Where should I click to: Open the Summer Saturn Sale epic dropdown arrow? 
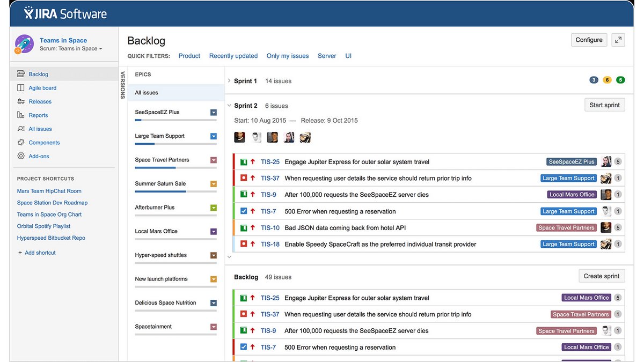pos(214,184)
